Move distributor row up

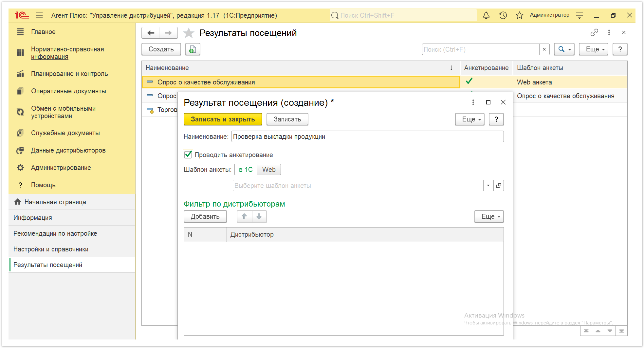(244, 216)
